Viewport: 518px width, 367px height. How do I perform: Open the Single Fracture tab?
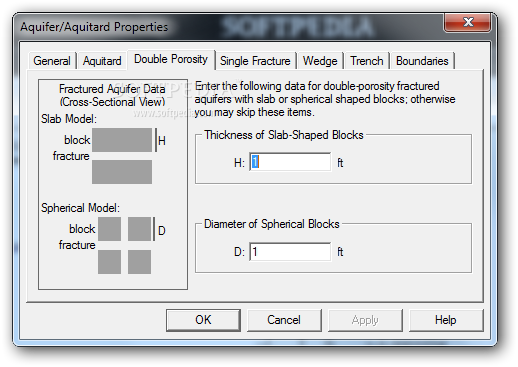click(x=255, y=61)
